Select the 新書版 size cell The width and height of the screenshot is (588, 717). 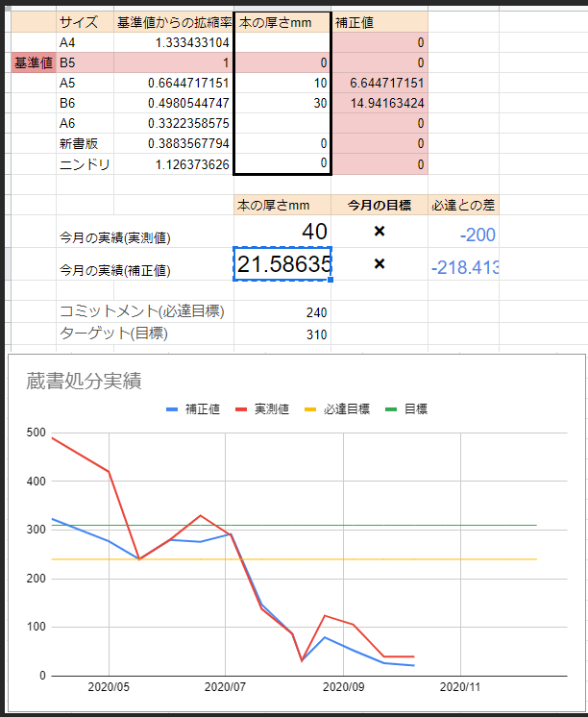86,143
